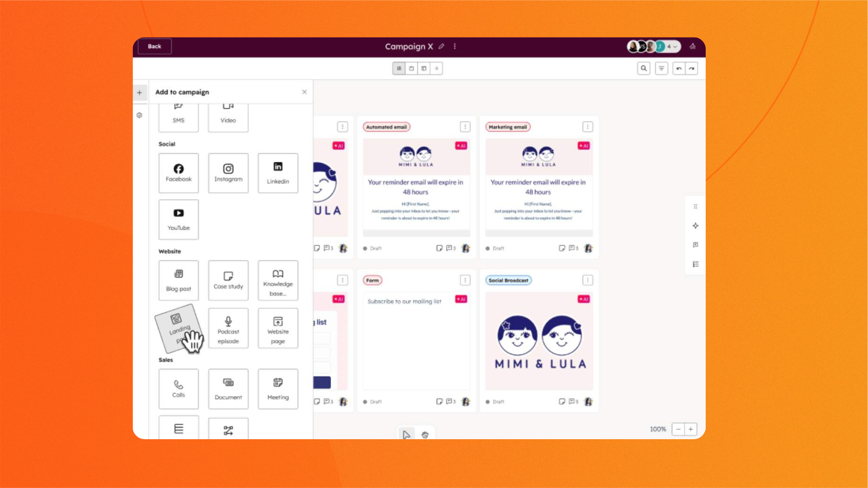Viewport: 868px width, 488px height.
Task: Open comments on the Form card
Action: coord(451,401)
